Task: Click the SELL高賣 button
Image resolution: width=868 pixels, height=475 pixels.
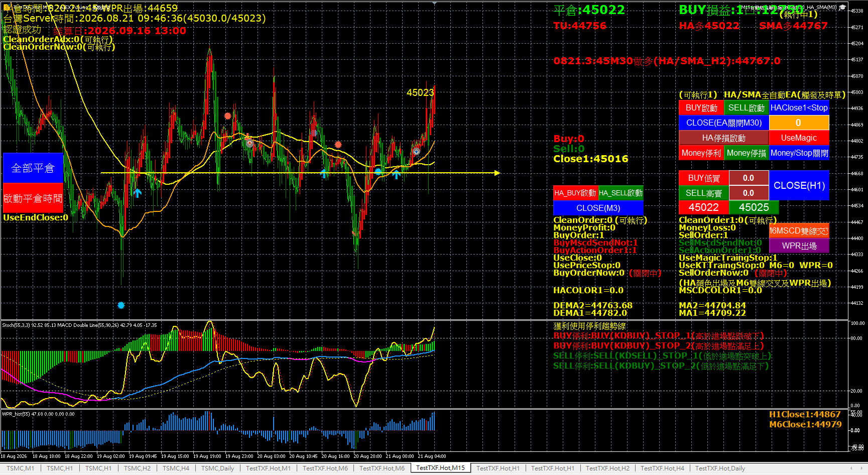Action: click(703, 193)
